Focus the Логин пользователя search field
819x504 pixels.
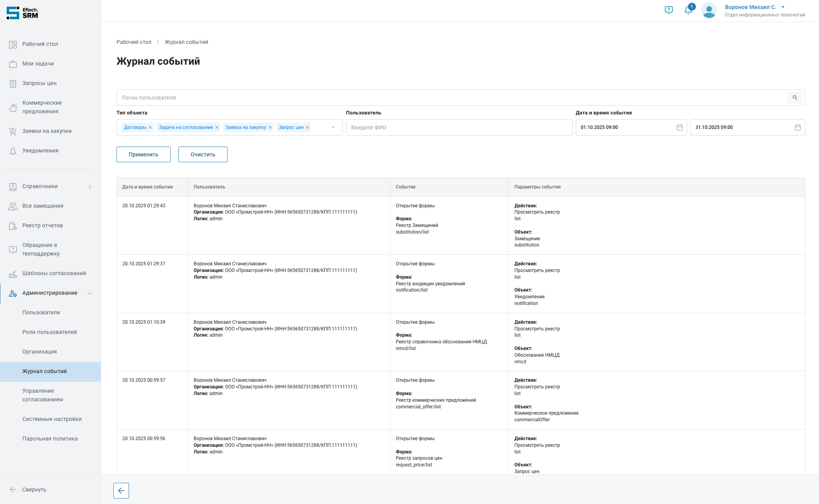(x=451, y=98)
